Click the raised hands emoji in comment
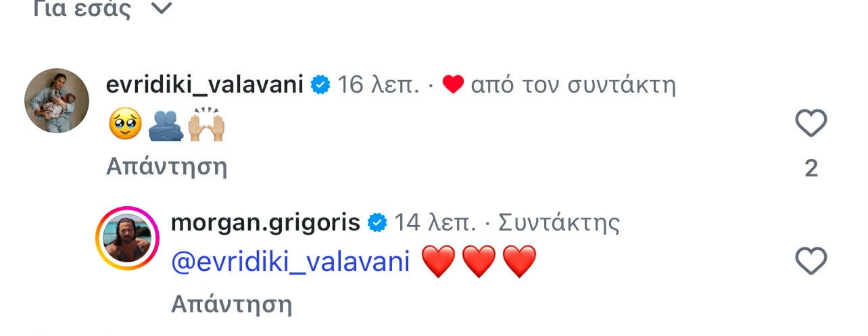The image size is (868, 336). (206, 124)
